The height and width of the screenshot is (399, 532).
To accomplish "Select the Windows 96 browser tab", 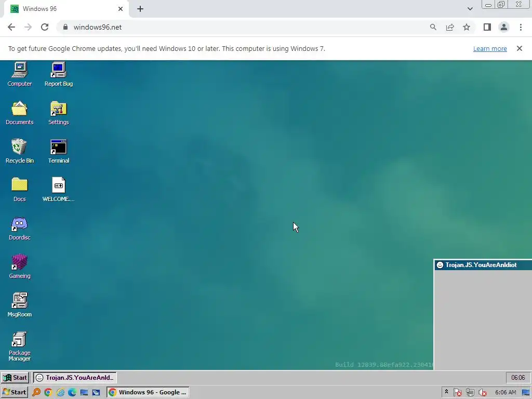I will click(x=66, y=9).
